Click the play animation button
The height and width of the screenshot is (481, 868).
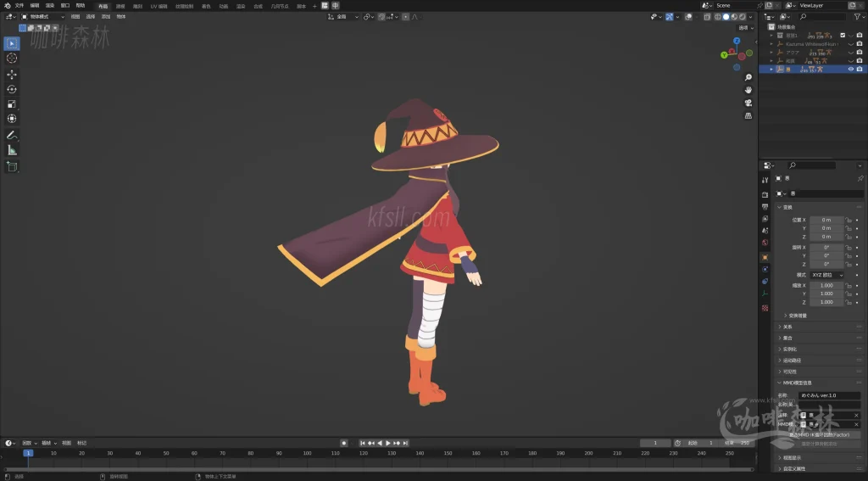point(388,443)
